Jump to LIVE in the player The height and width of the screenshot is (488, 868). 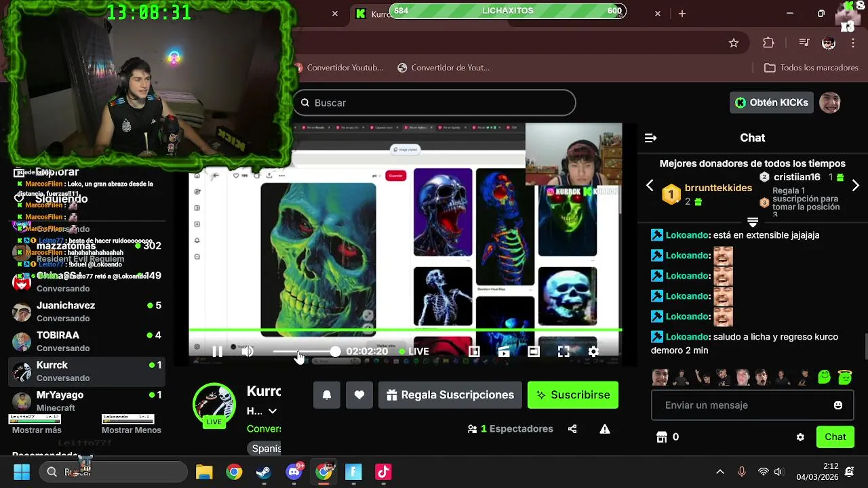(x=414, y=351)
